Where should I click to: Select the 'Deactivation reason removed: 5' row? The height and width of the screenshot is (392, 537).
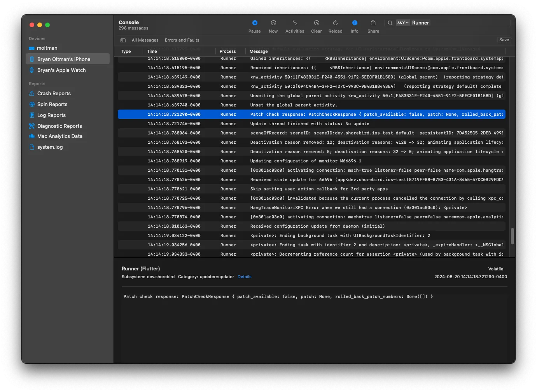(x=311, y=152)
